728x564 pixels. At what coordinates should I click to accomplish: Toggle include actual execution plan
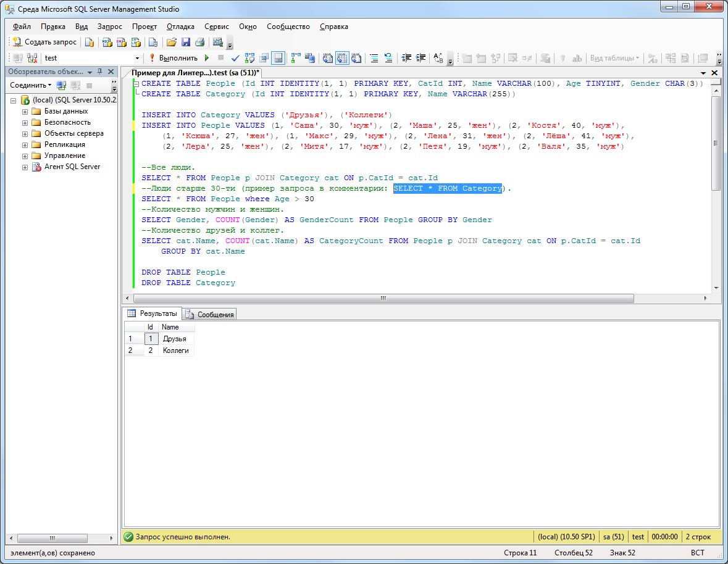point(295,58)
